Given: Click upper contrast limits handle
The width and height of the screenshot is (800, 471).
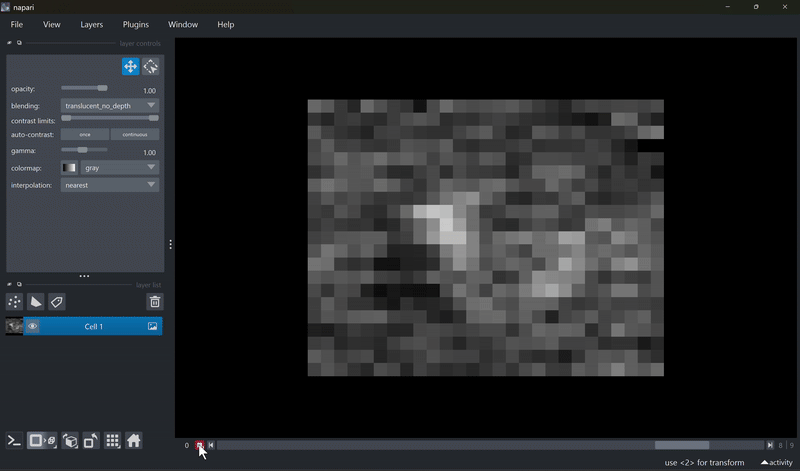Looking at the screenshot, I should pos(154,118).
